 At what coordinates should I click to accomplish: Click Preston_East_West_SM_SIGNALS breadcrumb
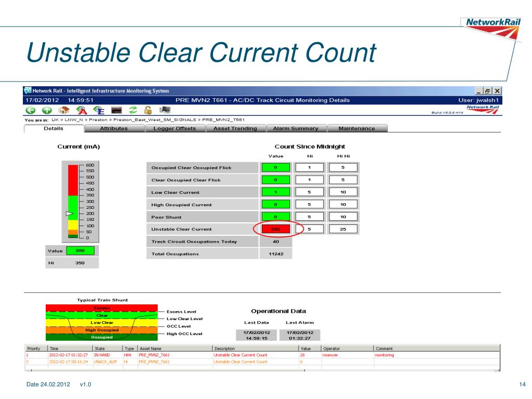pos(155,120)
